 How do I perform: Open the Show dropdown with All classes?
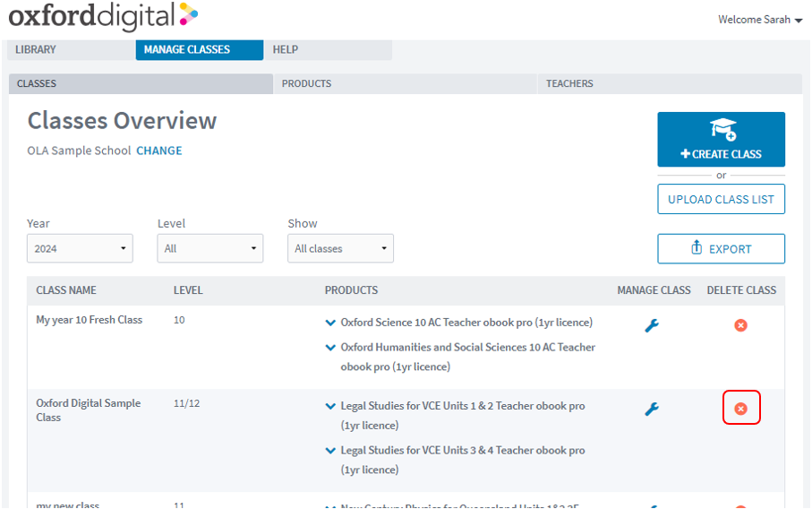coord(341,248)
